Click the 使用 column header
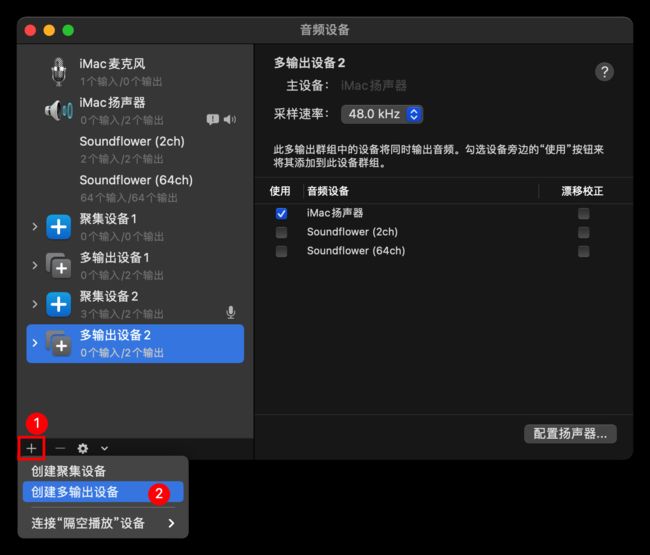 (x=280, y=191)
